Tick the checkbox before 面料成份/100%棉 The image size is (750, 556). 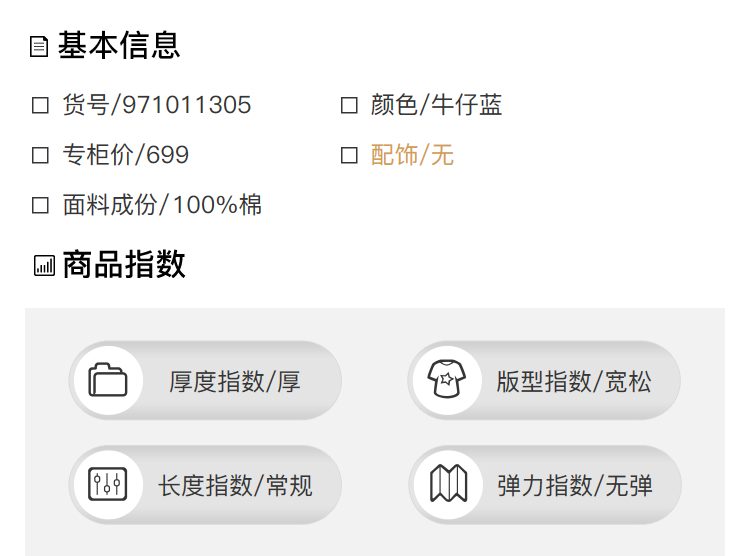[x=41, y=205]
